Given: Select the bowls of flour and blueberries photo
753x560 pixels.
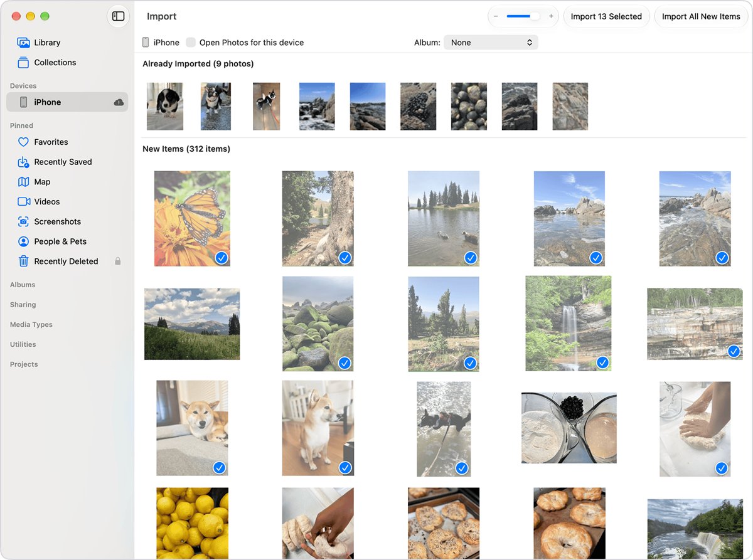Looking at the screenshot, I should (569, 428).
